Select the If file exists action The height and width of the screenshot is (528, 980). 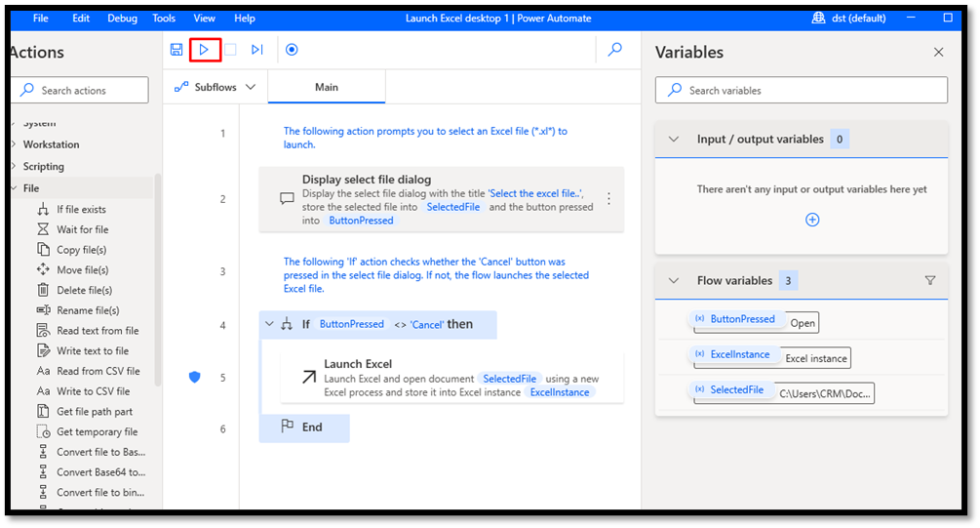(81, 210)
